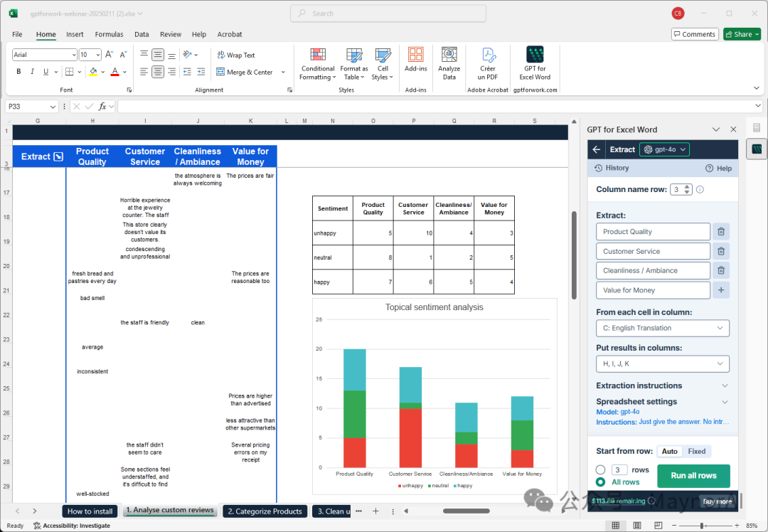Apply Wrap Text to selection
The width and height of the screenshot is (768, 532).
click(235, 54)
